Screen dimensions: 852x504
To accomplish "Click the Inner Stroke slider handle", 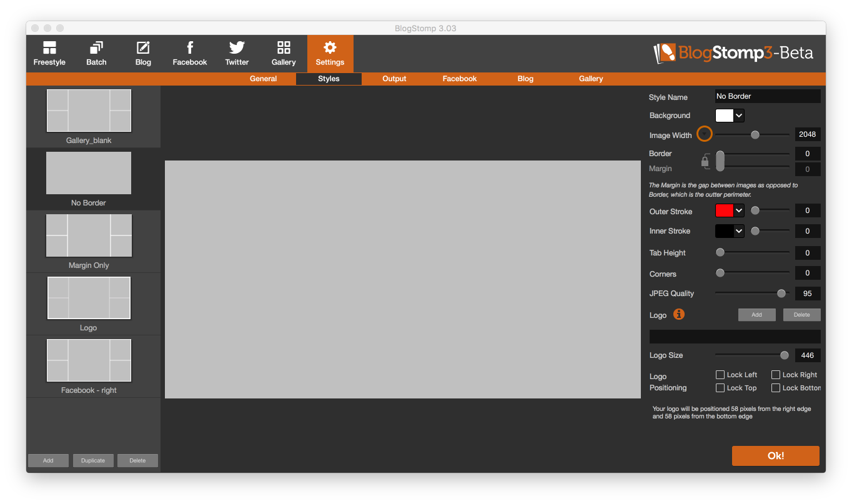I will tap(755, 231).
